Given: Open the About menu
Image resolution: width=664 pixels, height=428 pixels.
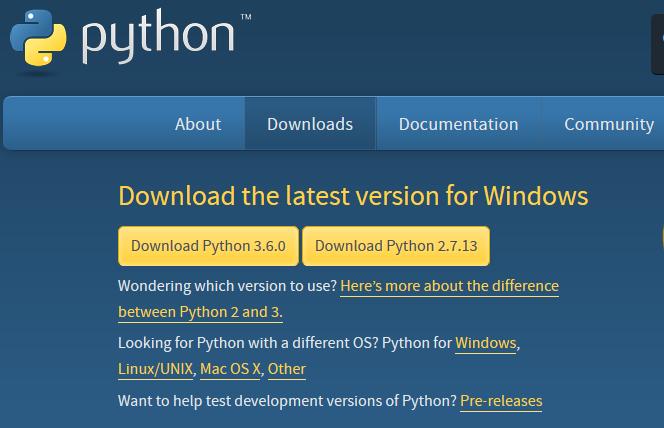Looking at the screenshot, I should [198, 124].
